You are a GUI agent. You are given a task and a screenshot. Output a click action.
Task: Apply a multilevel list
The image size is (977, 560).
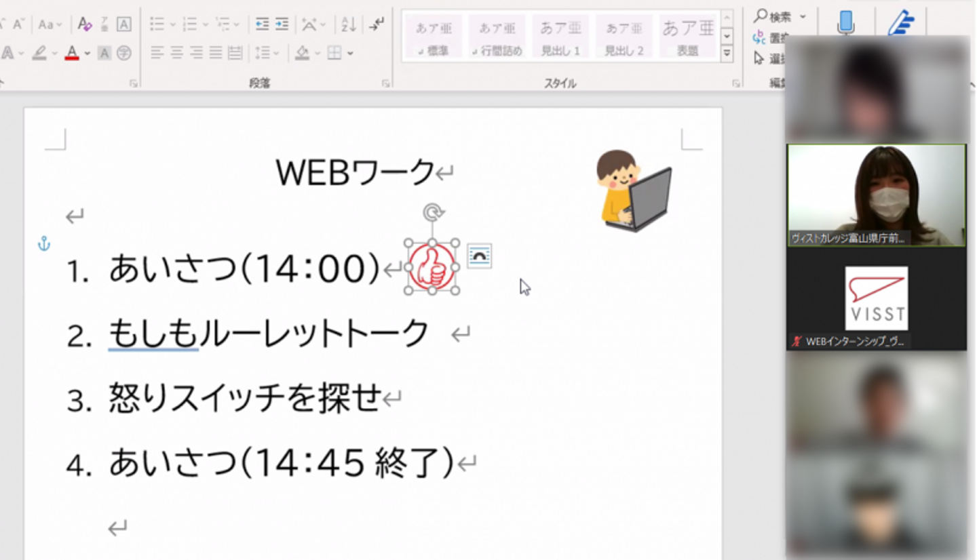tap(223, 24)
